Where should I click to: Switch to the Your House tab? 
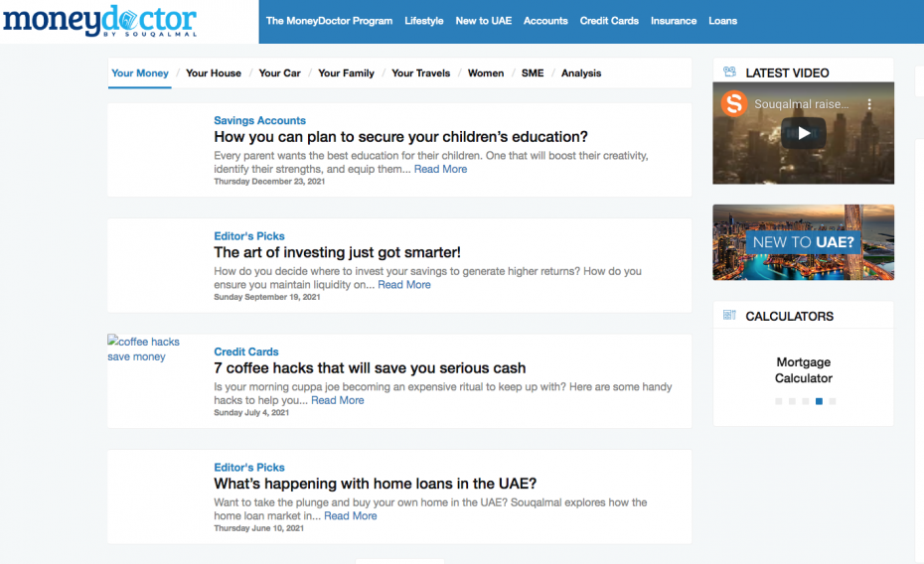(214, 73)
